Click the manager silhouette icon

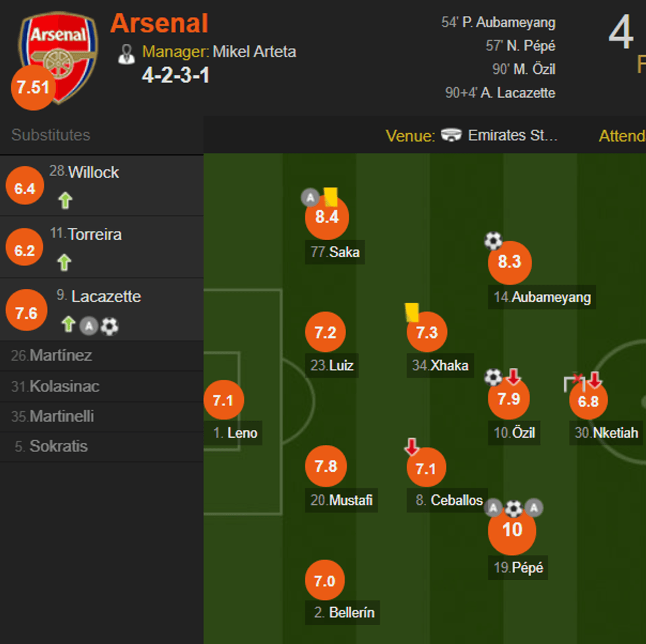126,54
